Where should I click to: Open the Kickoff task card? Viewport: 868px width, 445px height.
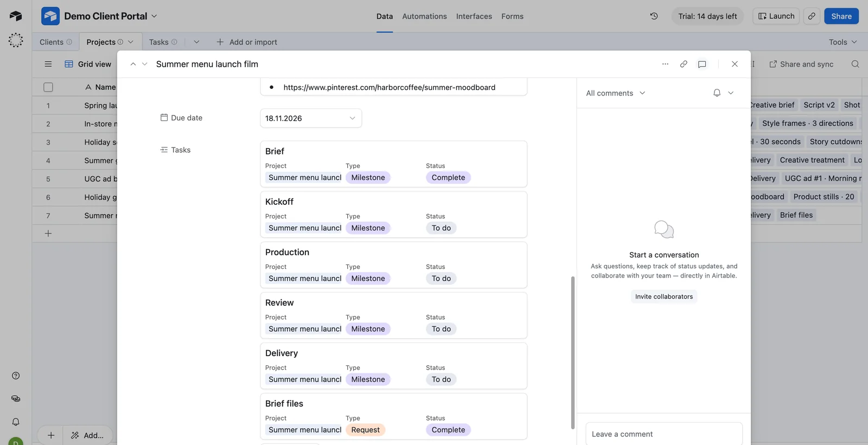tap(393, 214)
